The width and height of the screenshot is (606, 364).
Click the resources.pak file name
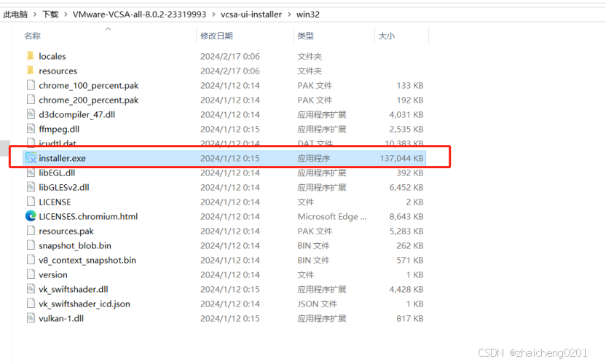pos(66,231)
